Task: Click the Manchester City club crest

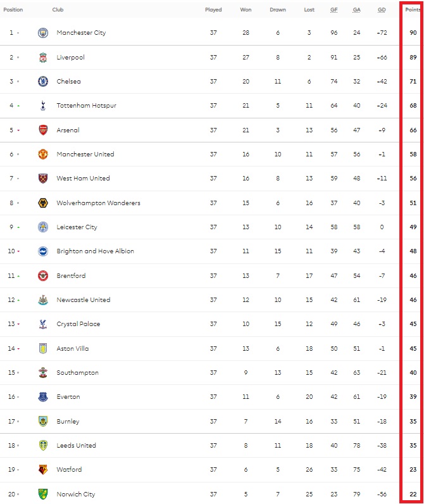Action: coord(43,33)
